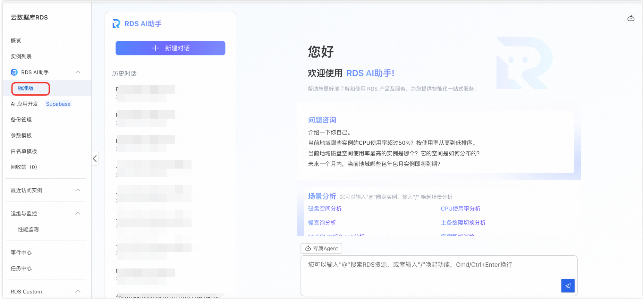Open the 概览 menu item

[x=16, y=41]
